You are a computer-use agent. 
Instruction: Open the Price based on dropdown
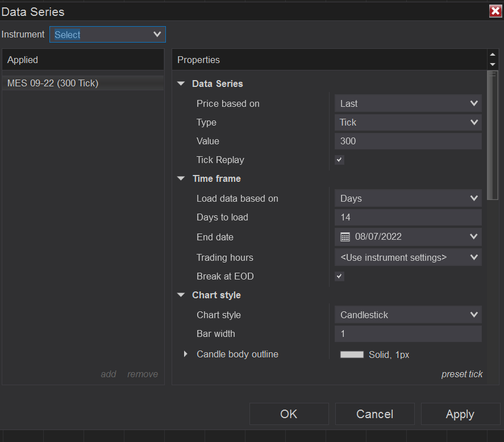pos(408,103)
